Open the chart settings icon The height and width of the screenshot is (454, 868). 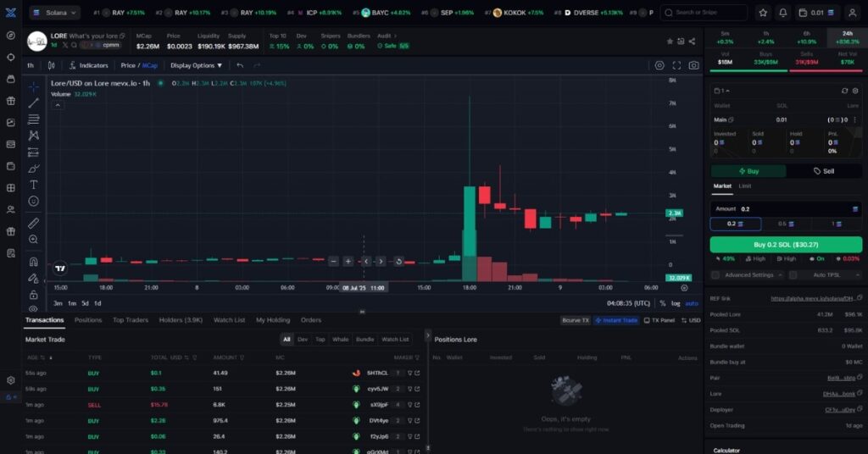[x=659, y=65]
